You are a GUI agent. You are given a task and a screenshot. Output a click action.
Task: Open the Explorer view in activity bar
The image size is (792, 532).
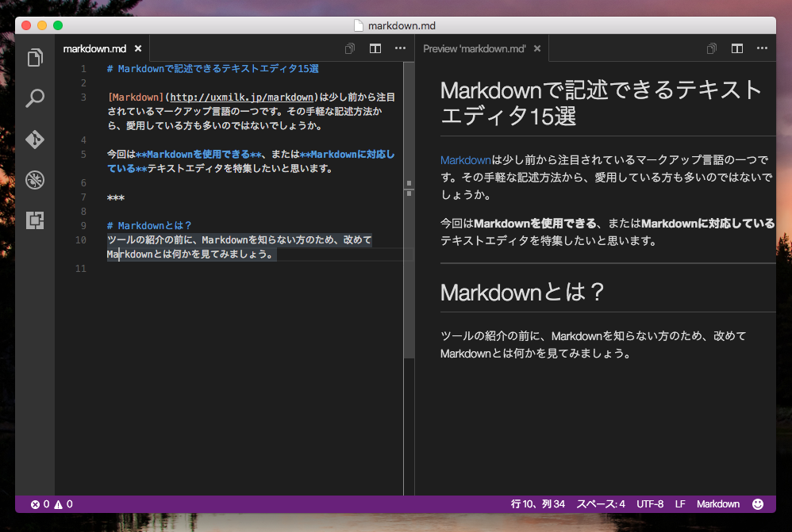[x=35, y=58]
